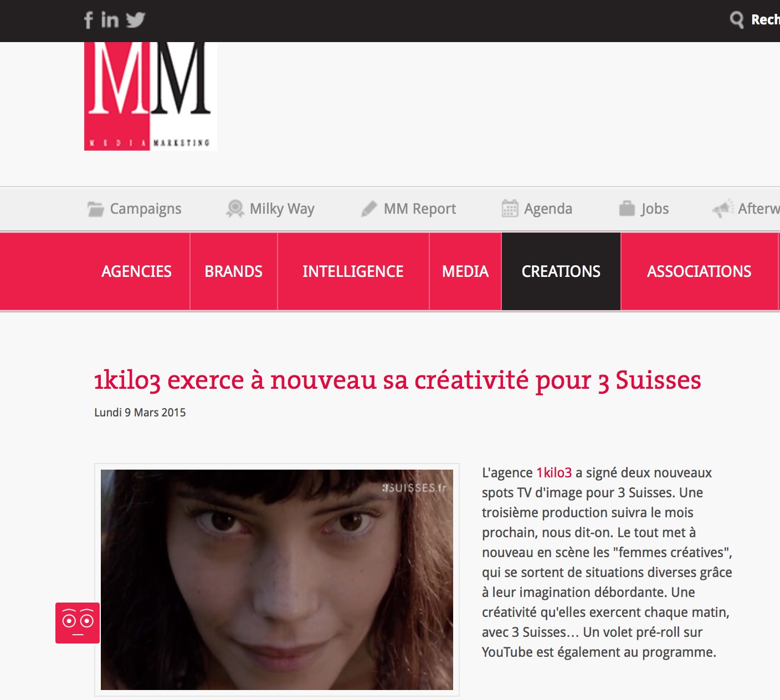Select the CREATIONS tab
Image resolution: width=780 pixels, height=700 pixels.
point(561,271)
